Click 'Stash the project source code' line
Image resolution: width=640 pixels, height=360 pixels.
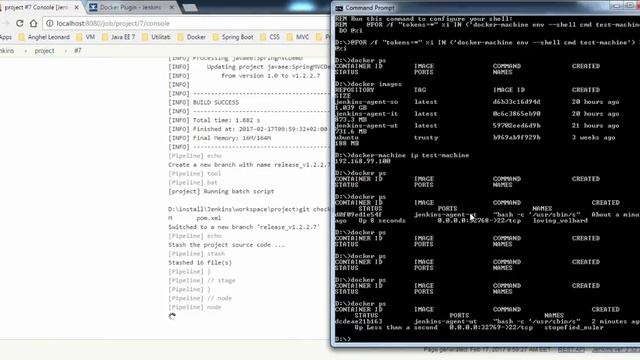pyautogui.click(x=226, y=245)
